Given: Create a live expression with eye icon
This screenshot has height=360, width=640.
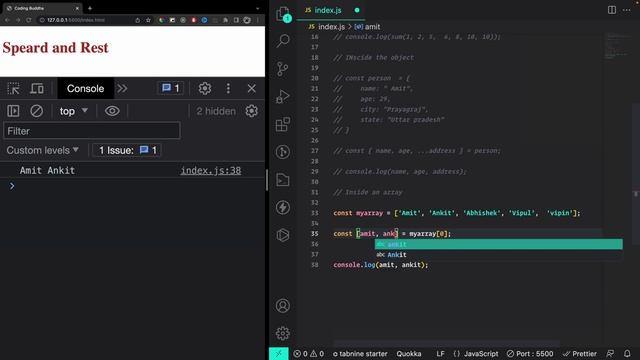Looking at the screenshot, I should click(112, 111).
